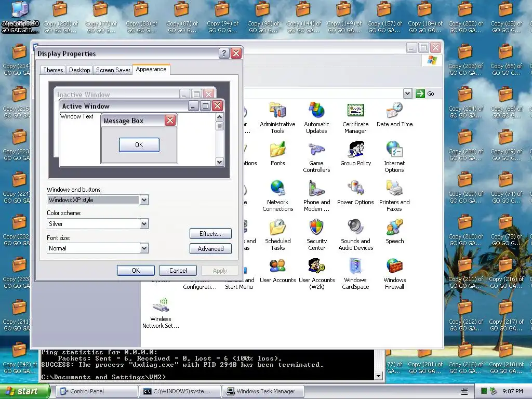This screenshot has width=532, height=399.
Task: Open Windows Firewall icon
Action: (x=395, y=274)
